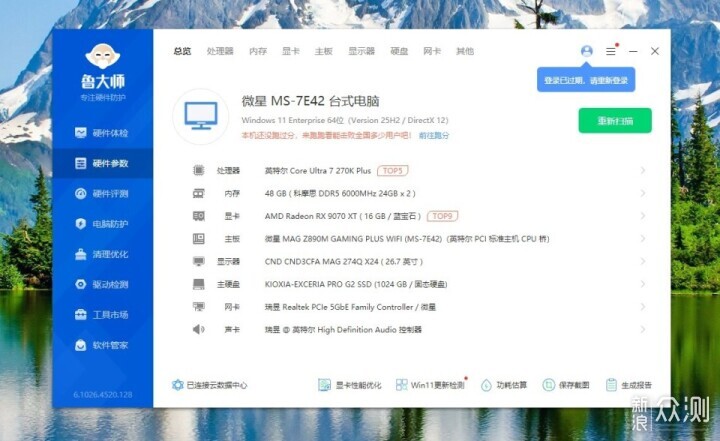The width and height of the screenshot is (720, 441).
Task: Click the 声卡 speaker icon
Action: 198,329
